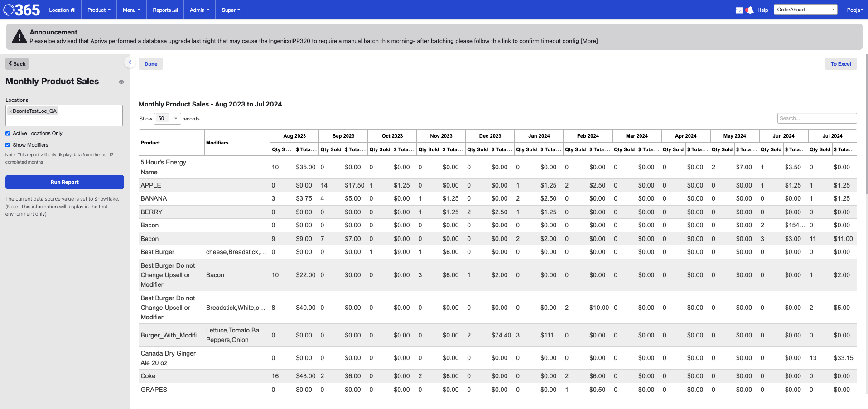The height and width of the screenshot is (409, 868).
Task: Click the page vertical scrollbar
Action: pyautogui.click(x=866, y=124)
